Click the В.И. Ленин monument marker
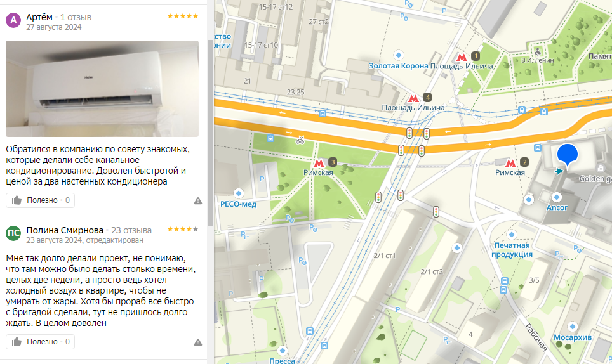The image size is (612, 364). click(538, 51)
